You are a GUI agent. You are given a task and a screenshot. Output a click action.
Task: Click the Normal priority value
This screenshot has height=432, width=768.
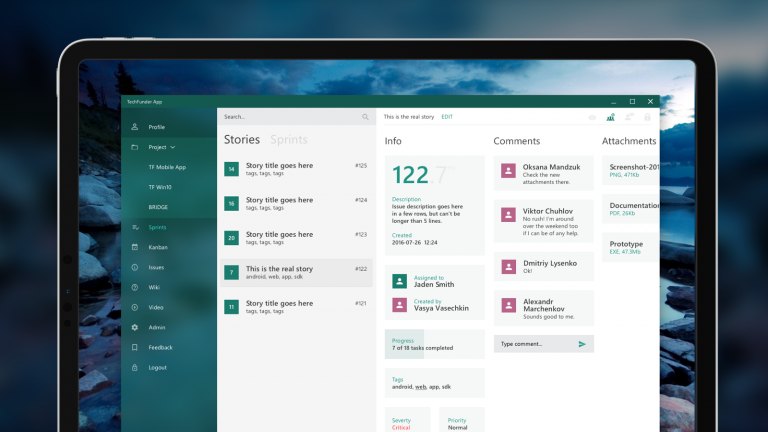coord(457,428)
